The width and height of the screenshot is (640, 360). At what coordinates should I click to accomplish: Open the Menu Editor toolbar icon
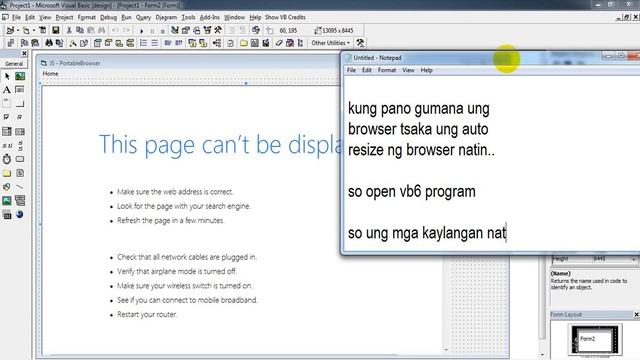pyautogui.click(x=42, y=30)
